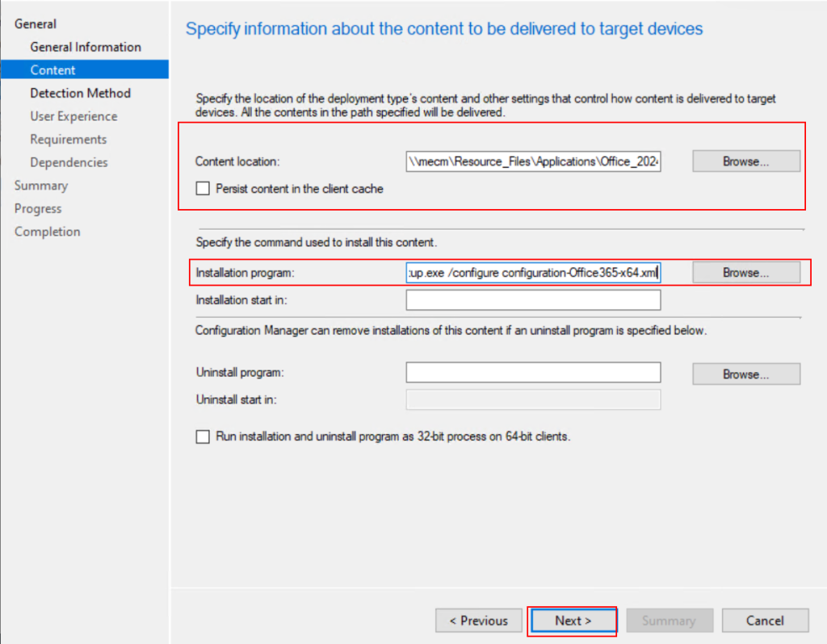
Task: Browse for the uninstall program file
Action: point(745,374)
